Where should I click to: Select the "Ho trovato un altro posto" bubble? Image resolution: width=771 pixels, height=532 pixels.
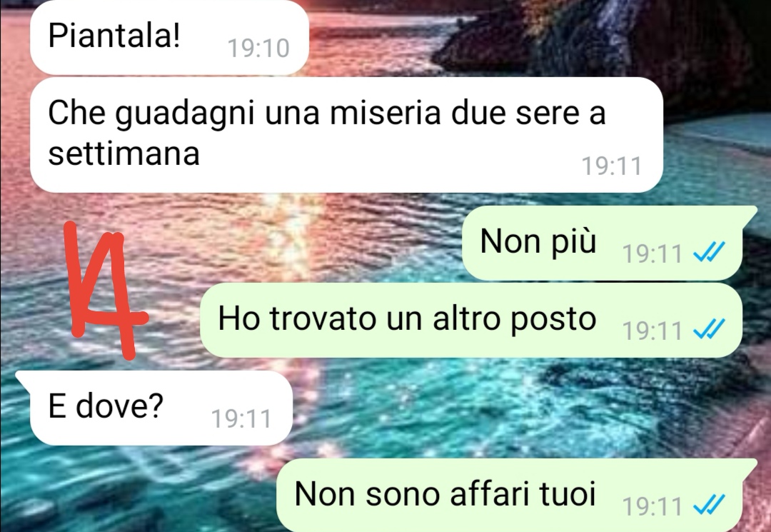point(471,320)
